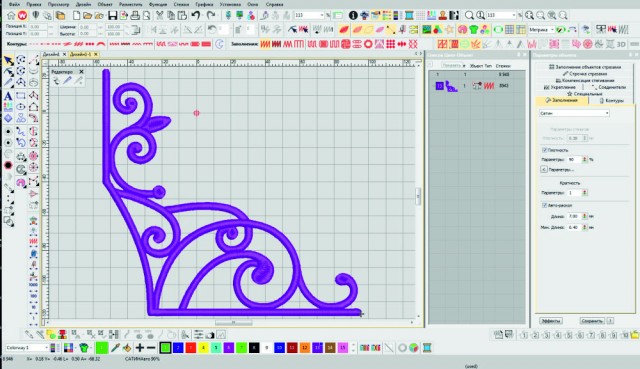Select the purple object row in the color-object list
This screenshot has width=640, height=369.
(477, 86)
